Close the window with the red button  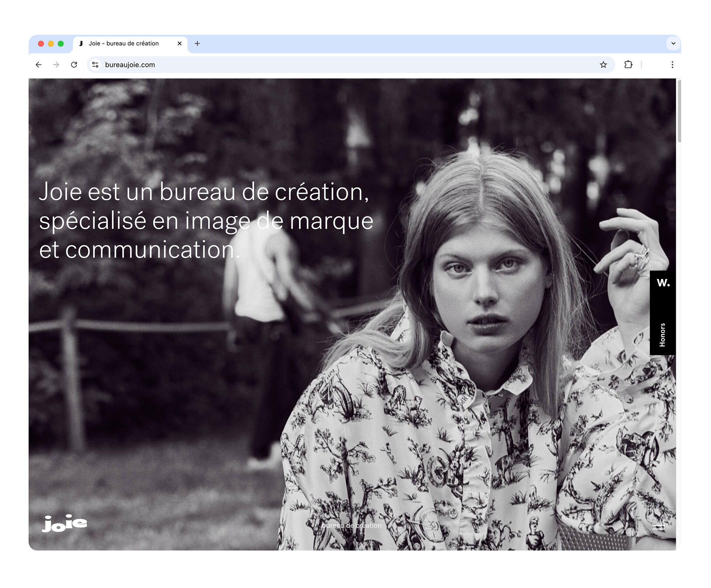point(41,44)
